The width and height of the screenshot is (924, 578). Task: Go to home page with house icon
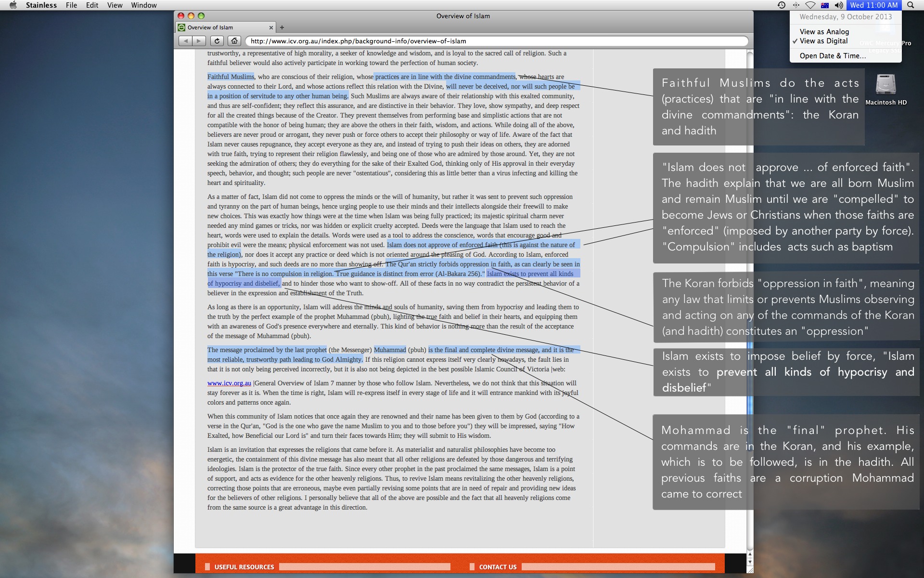234,41
